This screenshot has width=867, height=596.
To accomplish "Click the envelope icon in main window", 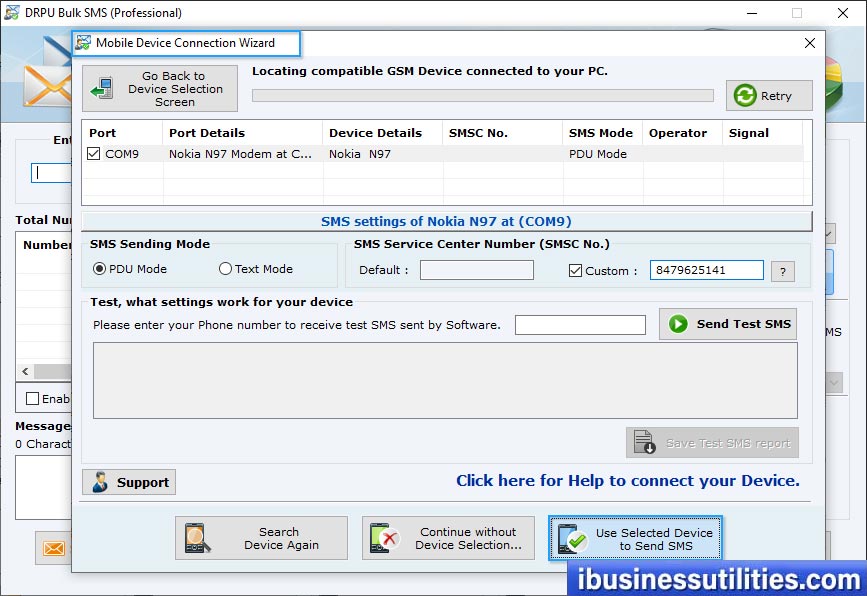I will (x=54, y=548).
